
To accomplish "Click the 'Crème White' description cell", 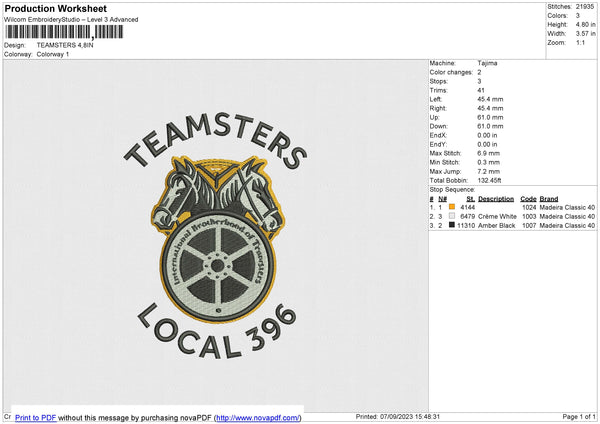I will click(x=497, y=217).
